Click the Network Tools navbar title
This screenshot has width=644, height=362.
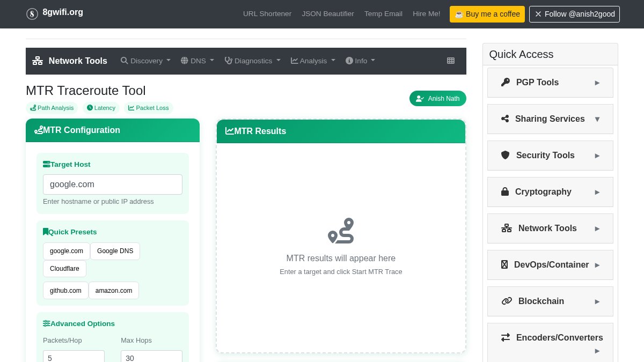(x=78, y=61)
